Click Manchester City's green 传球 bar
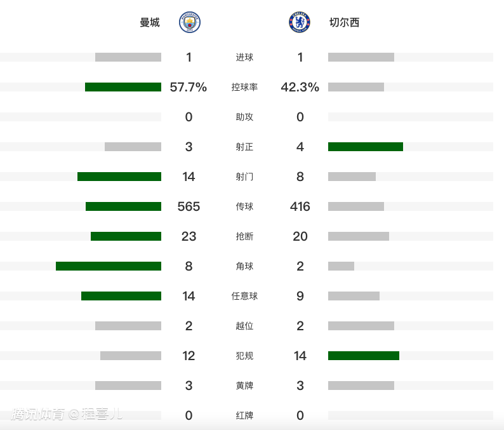The image size is (504, 430). 123,206
